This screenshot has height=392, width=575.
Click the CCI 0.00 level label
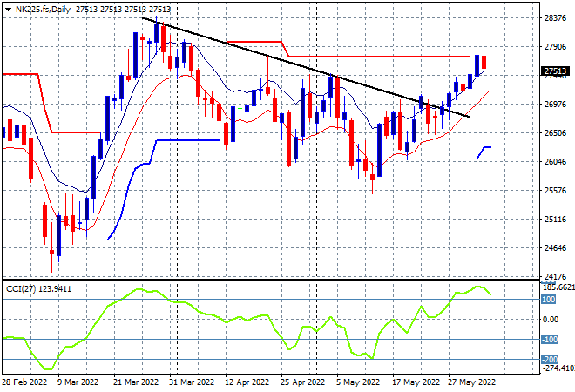[551, 320]
